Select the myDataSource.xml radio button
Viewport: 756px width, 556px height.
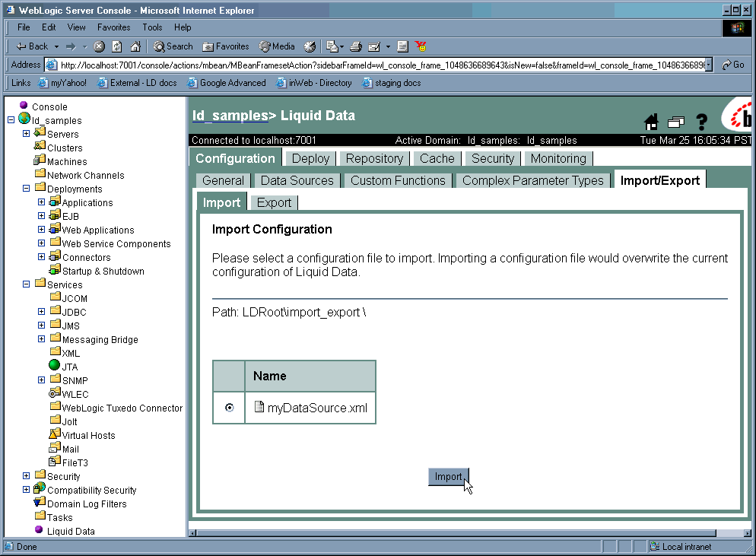tap(230, 408)
